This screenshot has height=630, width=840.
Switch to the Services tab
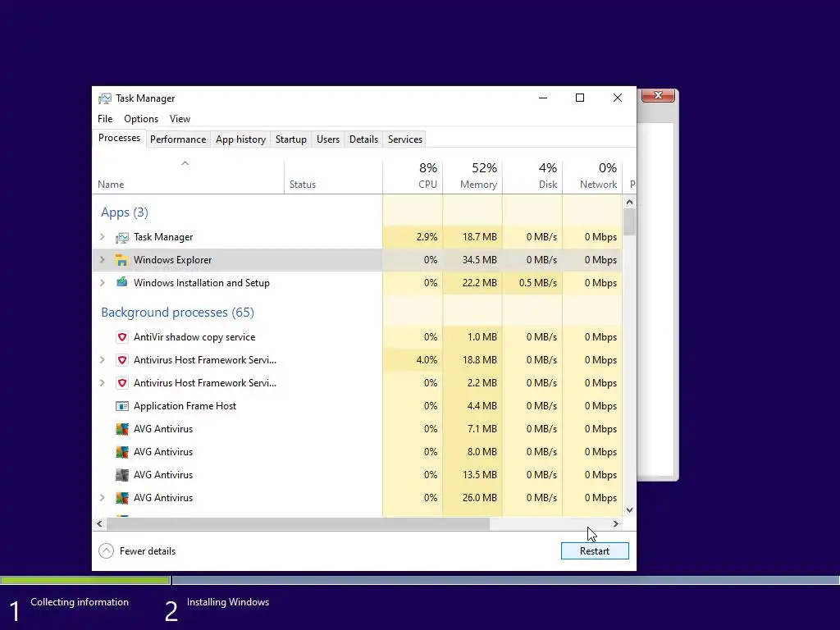405,139
